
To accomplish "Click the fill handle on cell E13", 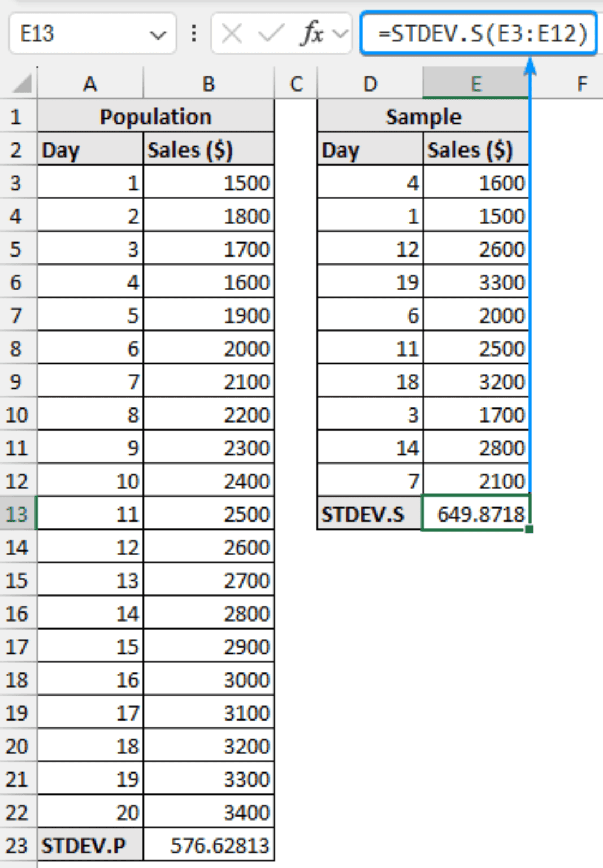I will pyautogui.click(x=529, y=529).
